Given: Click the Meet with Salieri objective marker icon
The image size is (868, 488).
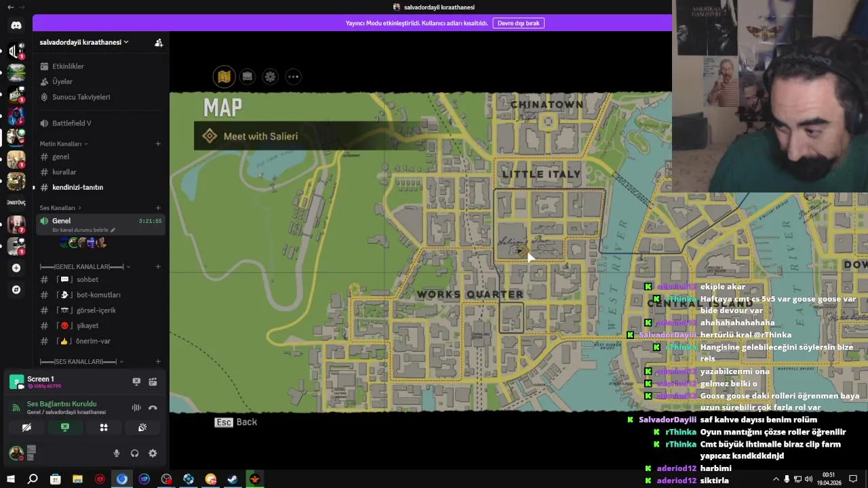Looking at the screenshot, I should point(210,136).
